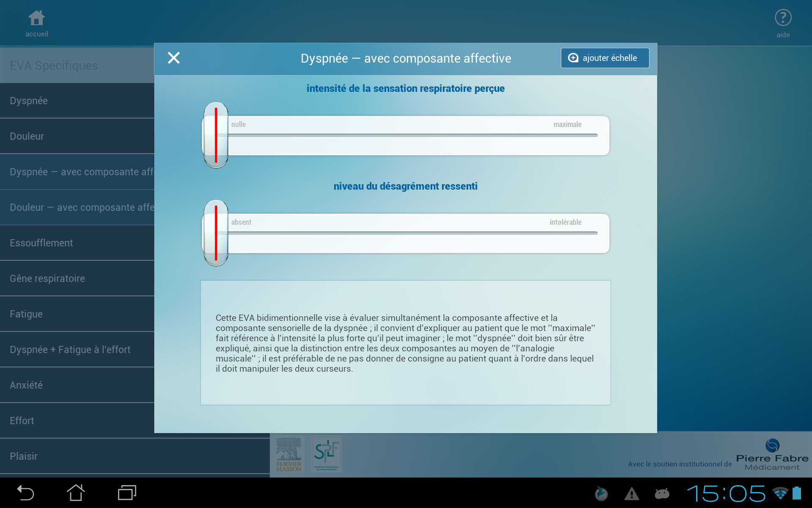Select Anxiété in the sidebar
Image resolution: width=812 pixels, height=508 pixels.
[x=77, y=385]
